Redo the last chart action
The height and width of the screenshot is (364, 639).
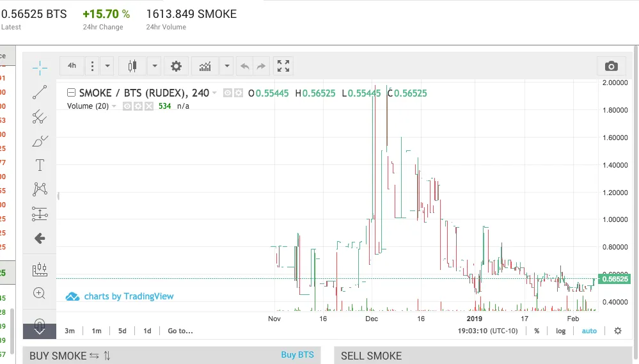point(261,66)
